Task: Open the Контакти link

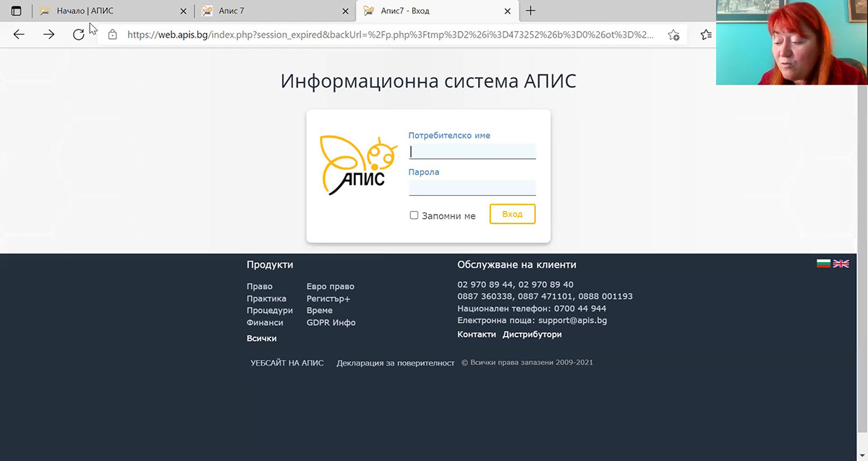Action: pyautogui.click(x=476, y=335)
